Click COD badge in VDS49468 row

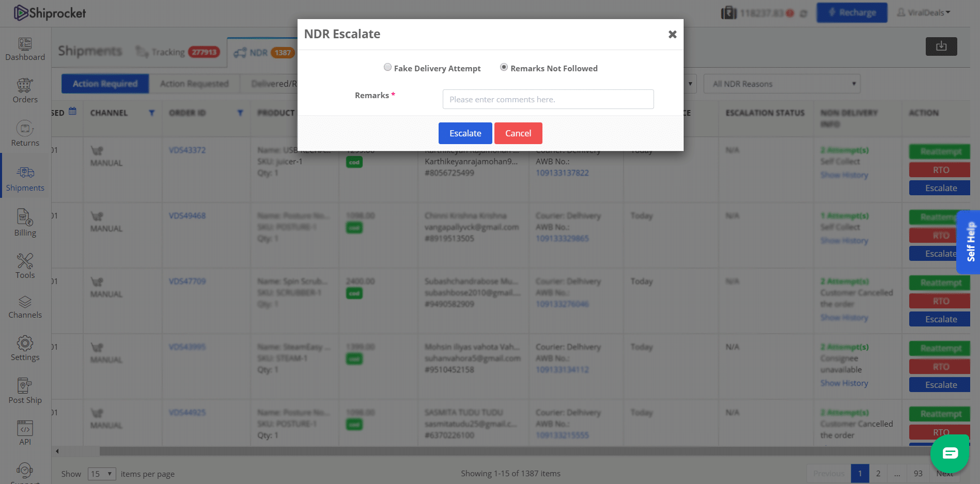[354, 228]
